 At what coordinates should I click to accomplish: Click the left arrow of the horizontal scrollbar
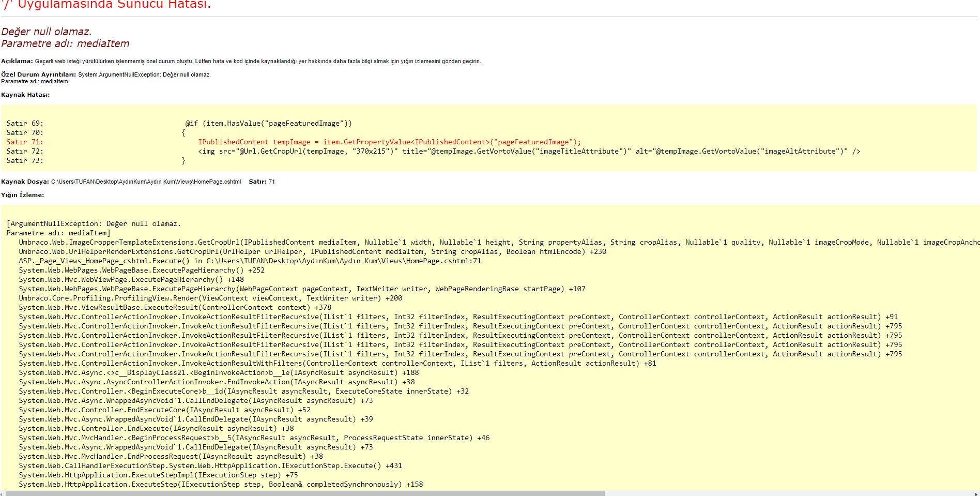point(3,493)
